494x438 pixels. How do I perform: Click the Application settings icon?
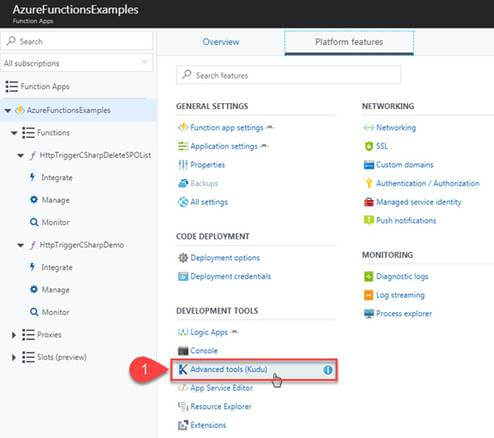coord(183,146)
